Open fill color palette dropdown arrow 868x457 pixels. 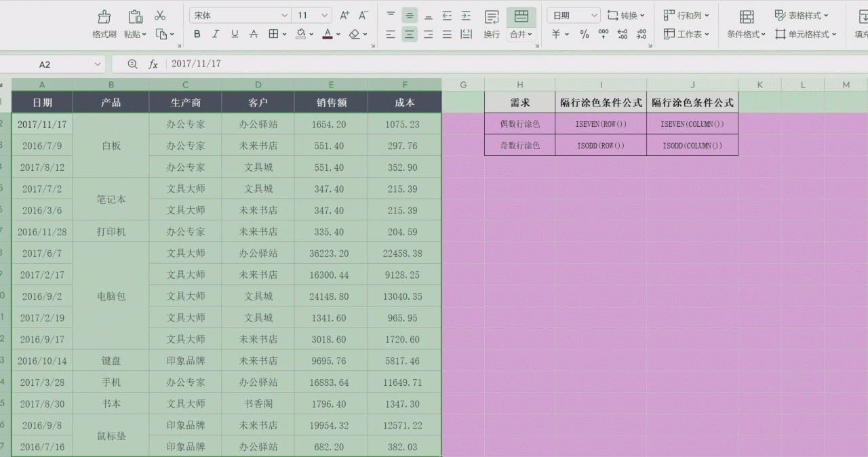(311, 35)
